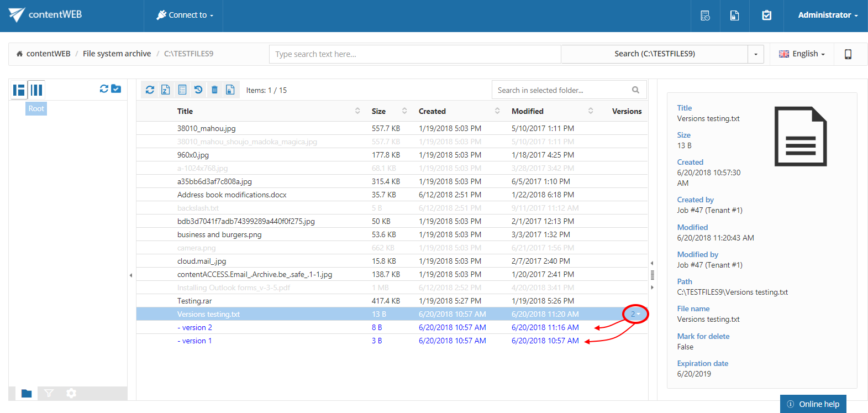Click the trash delete toolbar icon

[214, 90]
